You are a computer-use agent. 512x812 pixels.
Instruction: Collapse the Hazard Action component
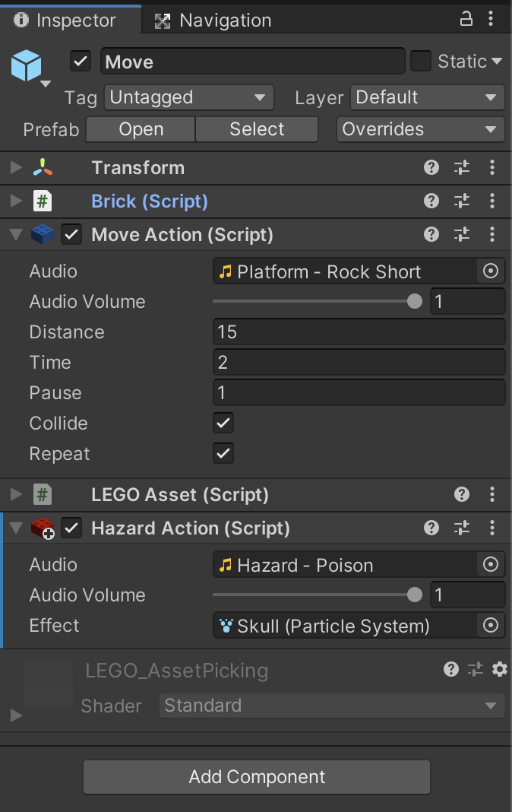(x=15, y=528)
